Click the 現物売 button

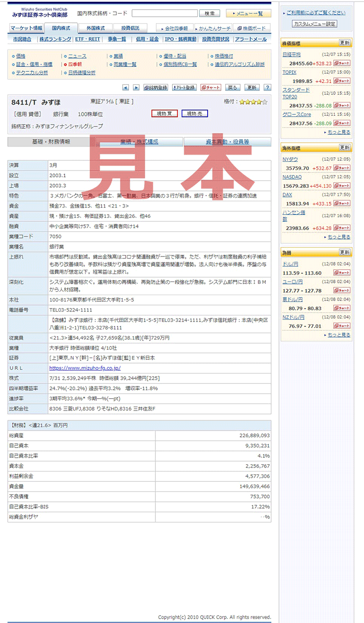point(194,113)
